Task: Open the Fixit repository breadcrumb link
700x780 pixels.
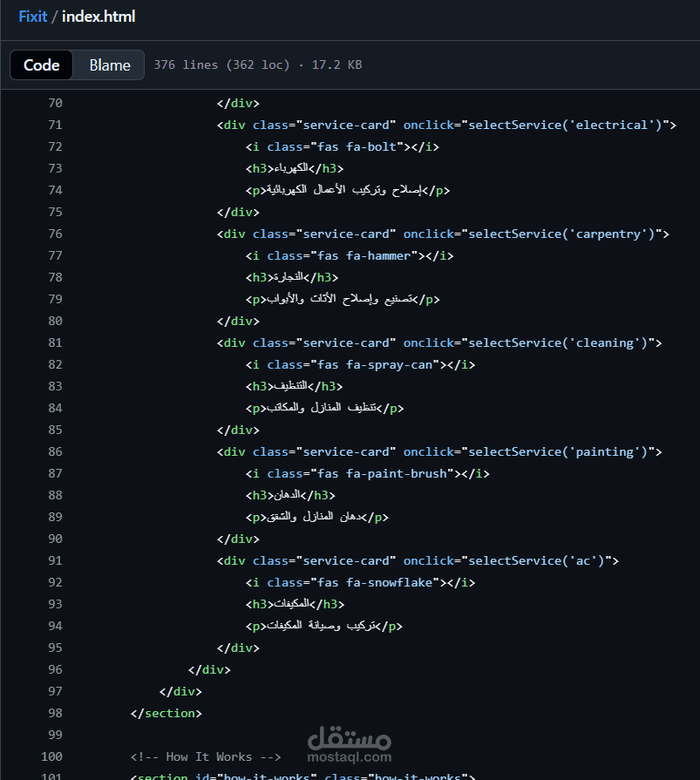Action: (x=33, y=17)
